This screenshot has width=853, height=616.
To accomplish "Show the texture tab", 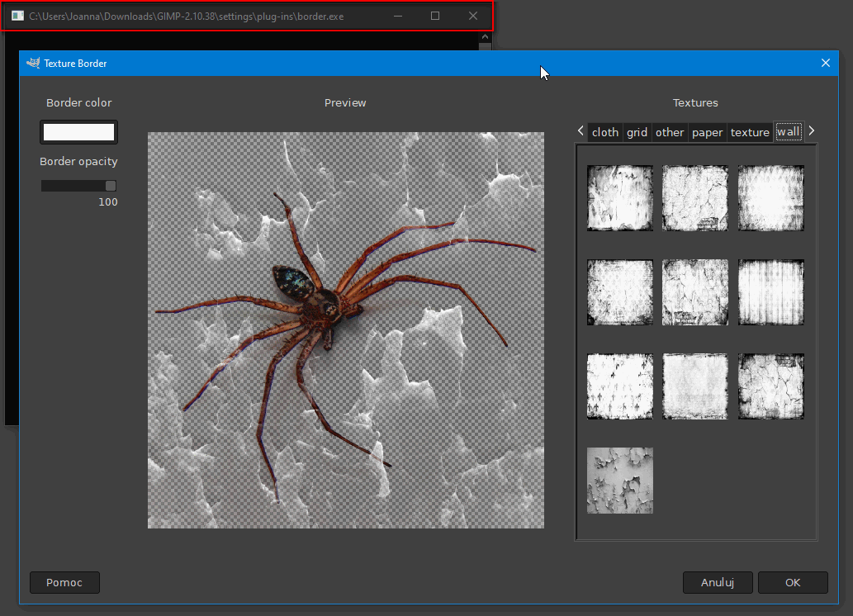I will 750,132.
